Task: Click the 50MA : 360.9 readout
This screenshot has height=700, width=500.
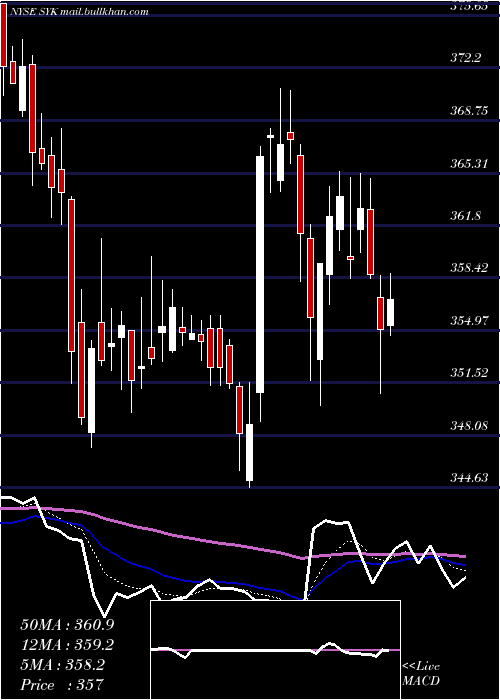Action: click(x=67, y=625)
